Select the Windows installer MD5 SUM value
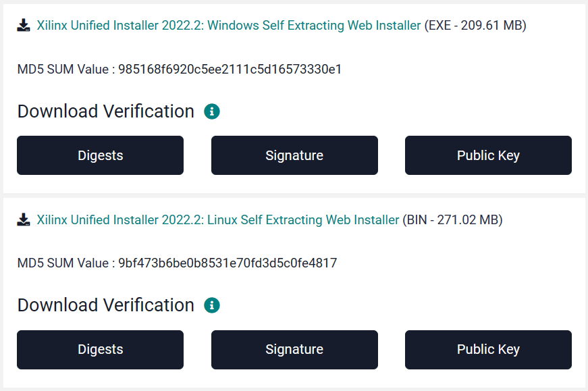This screenshot has width=588, height=391. point(232,69)
